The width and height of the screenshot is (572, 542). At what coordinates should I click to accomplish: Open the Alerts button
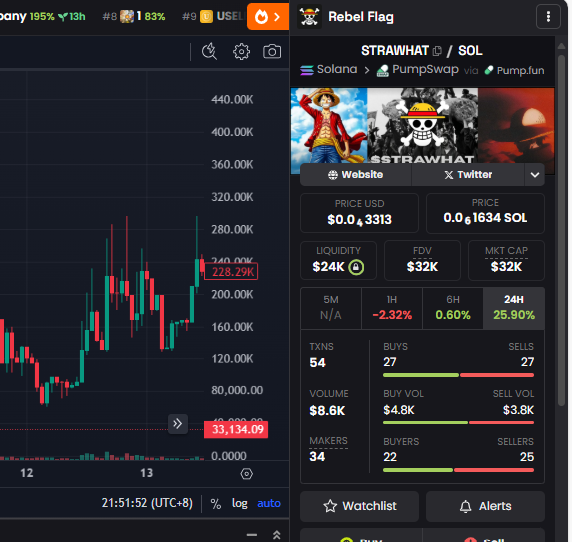coord(485,506)
